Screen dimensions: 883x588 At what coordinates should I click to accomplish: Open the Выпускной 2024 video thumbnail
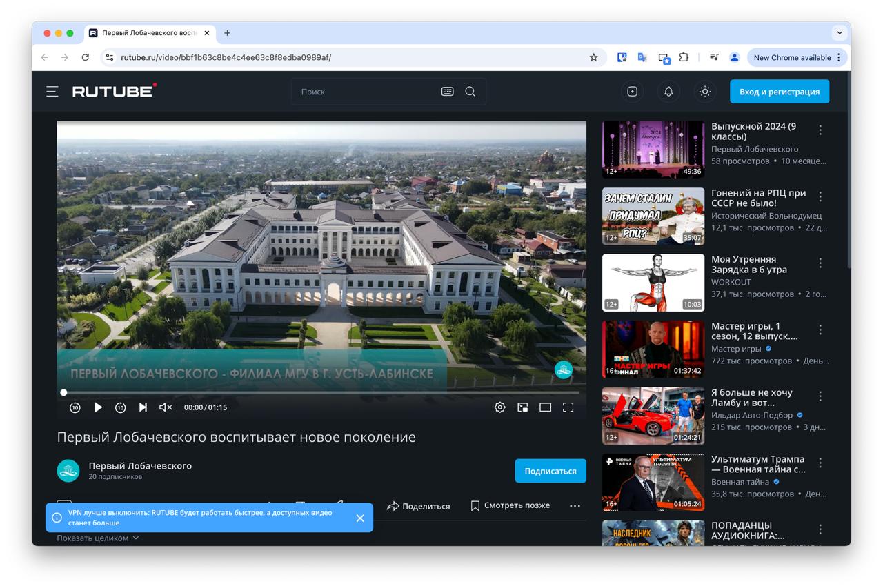[653, 150]
